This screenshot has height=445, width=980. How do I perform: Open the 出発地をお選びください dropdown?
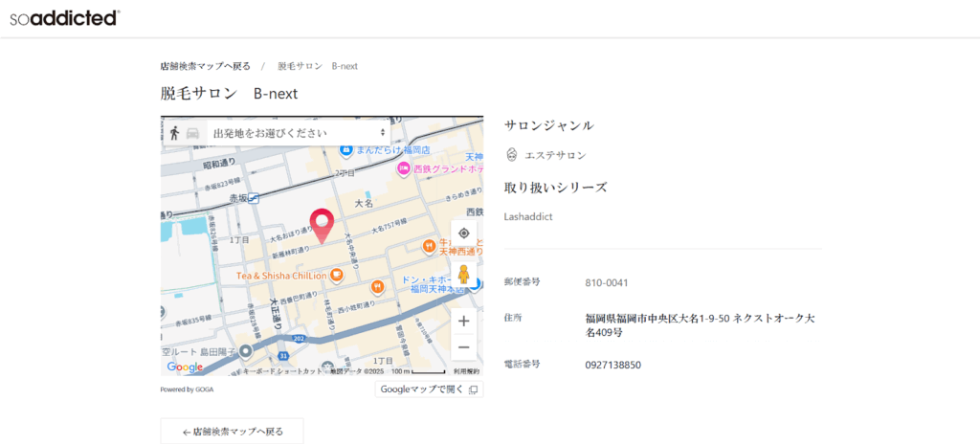(x=298, y=133)
